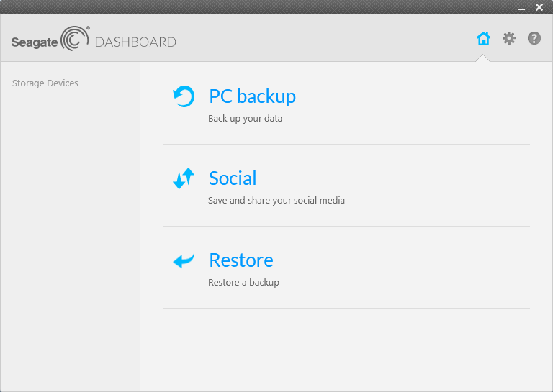The height and width of the screenshot is (392, 553).
Task: Select Storage Devices in the sidebar
Action: pyautogui.click(x=45, y=83)
